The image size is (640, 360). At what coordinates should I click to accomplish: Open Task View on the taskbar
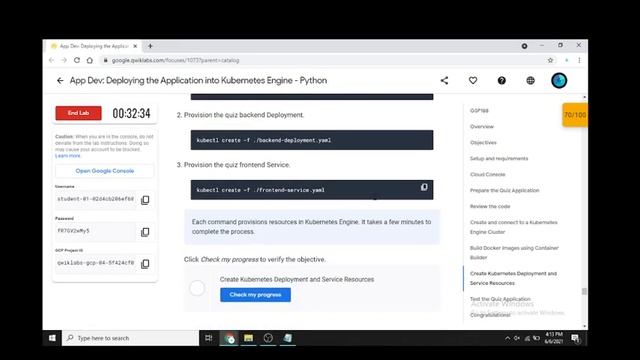coord(209,338)
